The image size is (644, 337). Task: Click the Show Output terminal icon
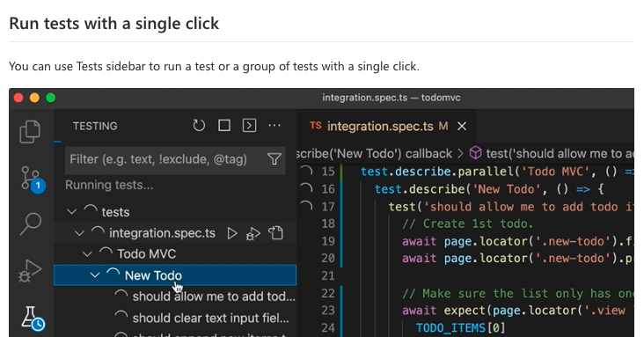pyautogui.click(x=249, y=125)
